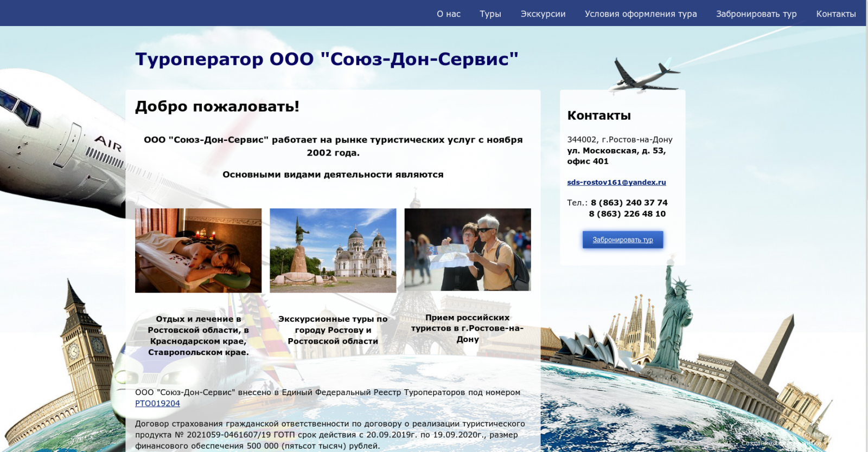868x452 pixels.
Task: Open the 'Туры' navigation item
Action: pos(490,14)
